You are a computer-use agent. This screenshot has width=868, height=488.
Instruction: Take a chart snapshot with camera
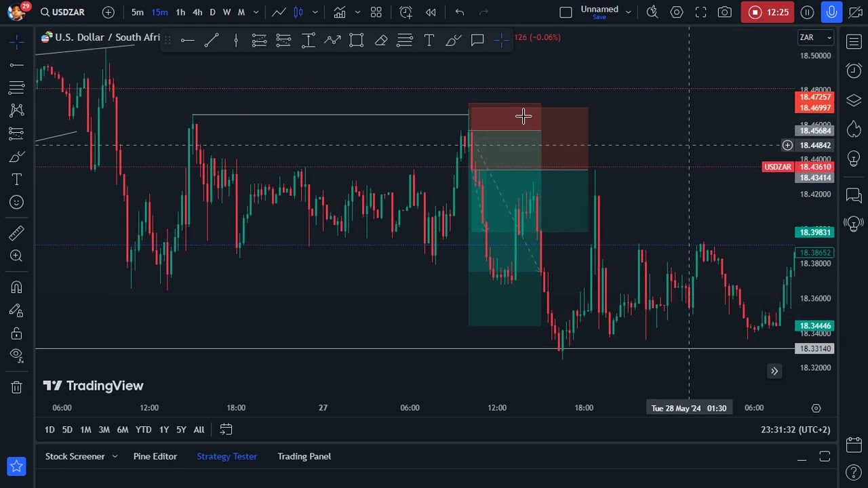tap(725, 12)
